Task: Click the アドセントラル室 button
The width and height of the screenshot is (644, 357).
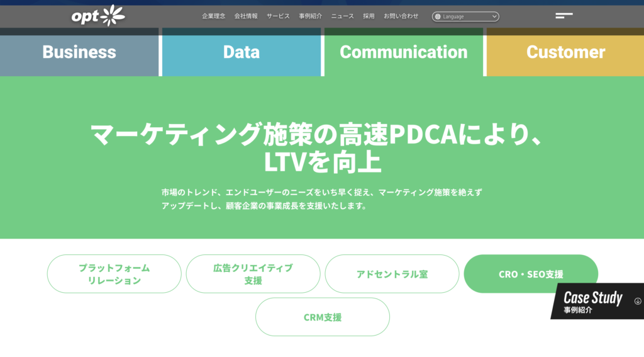Action: [392, 274]
